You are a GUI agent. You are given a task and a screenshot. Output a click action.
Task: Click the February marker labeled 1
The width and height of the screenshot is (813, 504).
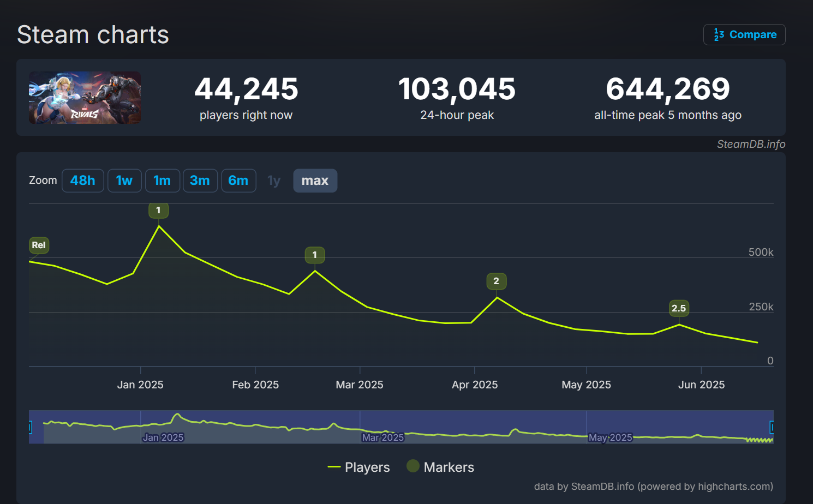[315, 255]
